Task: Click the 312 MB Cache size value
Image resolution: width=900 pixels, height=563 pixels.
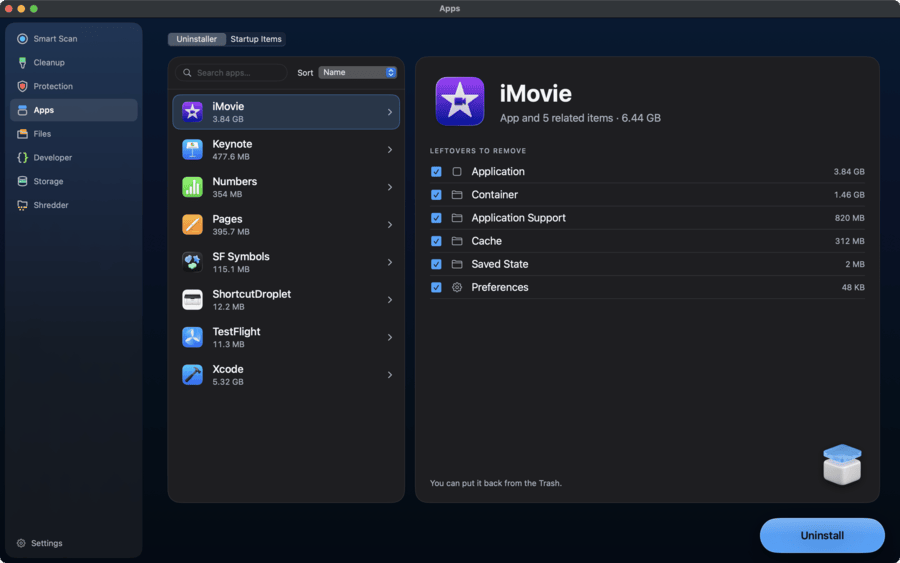Action: [x=849, y=241]
